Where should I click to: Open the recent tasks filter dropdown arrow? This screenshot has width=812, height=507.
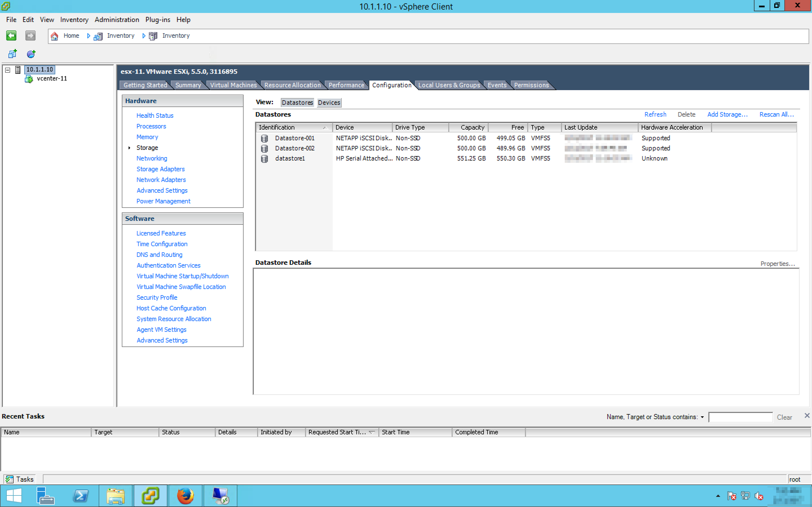[x=702, y=417]
